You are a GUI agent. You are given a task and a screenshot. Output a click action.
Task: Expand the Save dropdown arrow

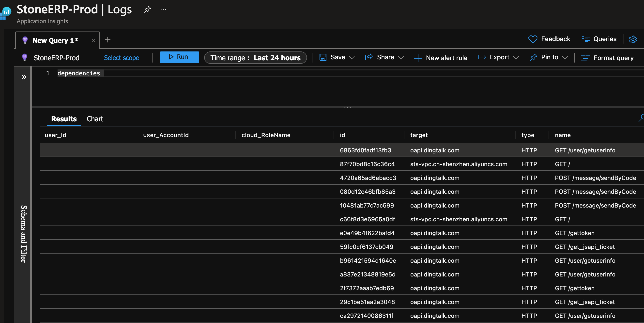[353, 58]
